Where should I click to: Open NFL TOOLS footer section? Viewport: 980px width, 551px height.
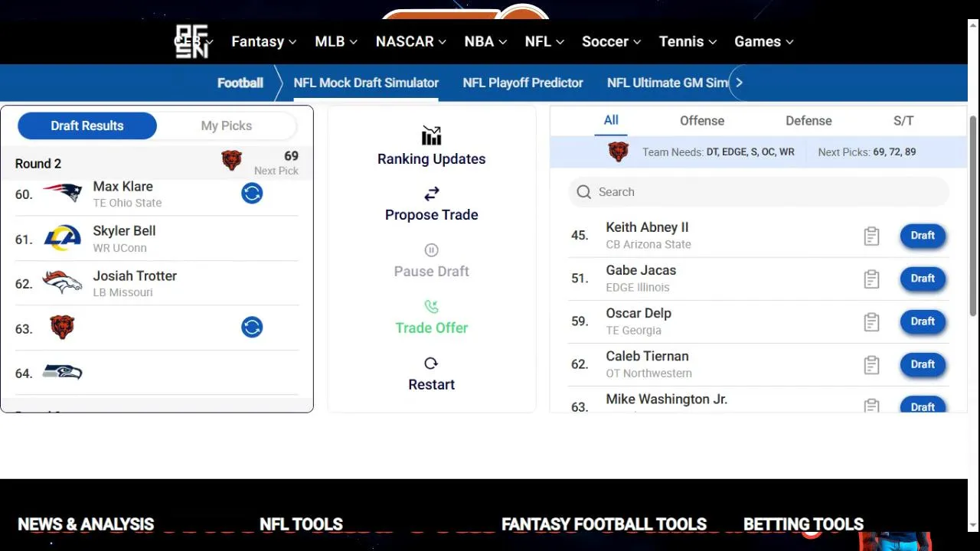[x=301, y=524]
